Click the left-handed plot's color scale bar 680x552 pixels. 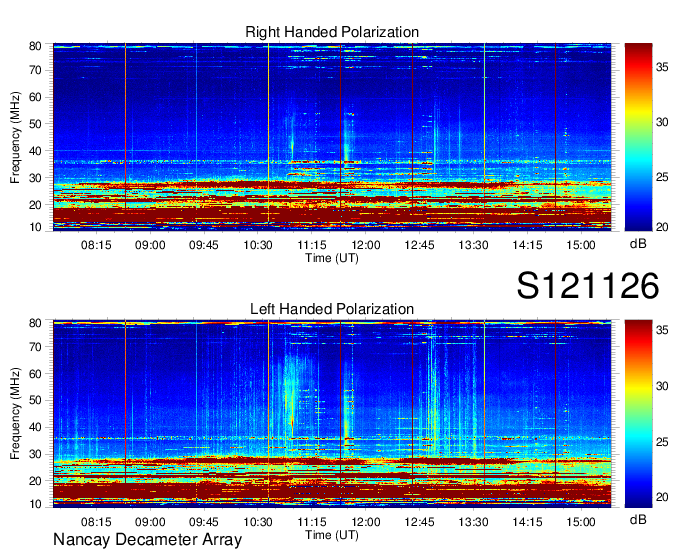click(638, 414)
